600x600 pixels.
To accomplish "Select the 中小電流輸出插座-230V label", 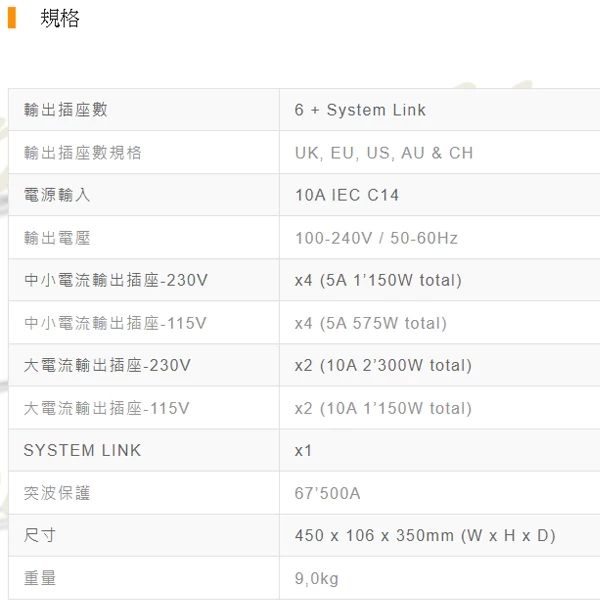I will (116, 280).
